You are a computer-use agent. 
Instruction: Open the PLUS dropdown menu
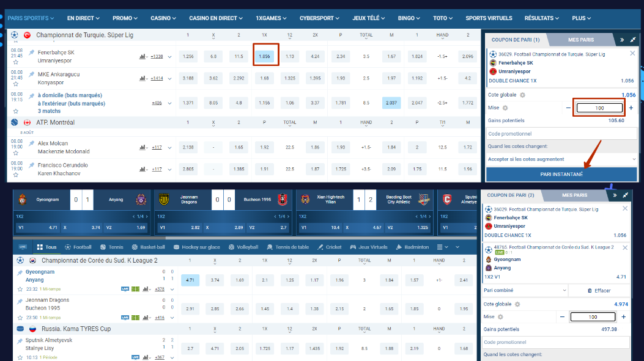[x=581, y=18]
